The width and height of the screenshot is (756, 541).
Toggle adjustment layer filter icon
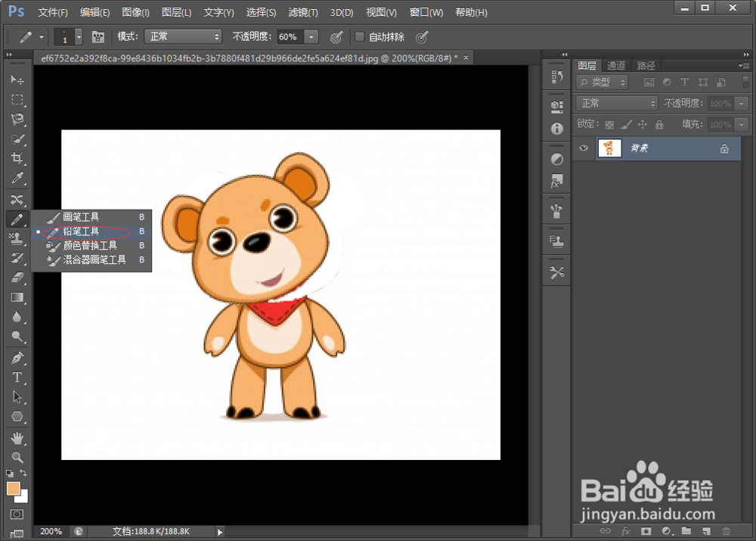[667, 82]
